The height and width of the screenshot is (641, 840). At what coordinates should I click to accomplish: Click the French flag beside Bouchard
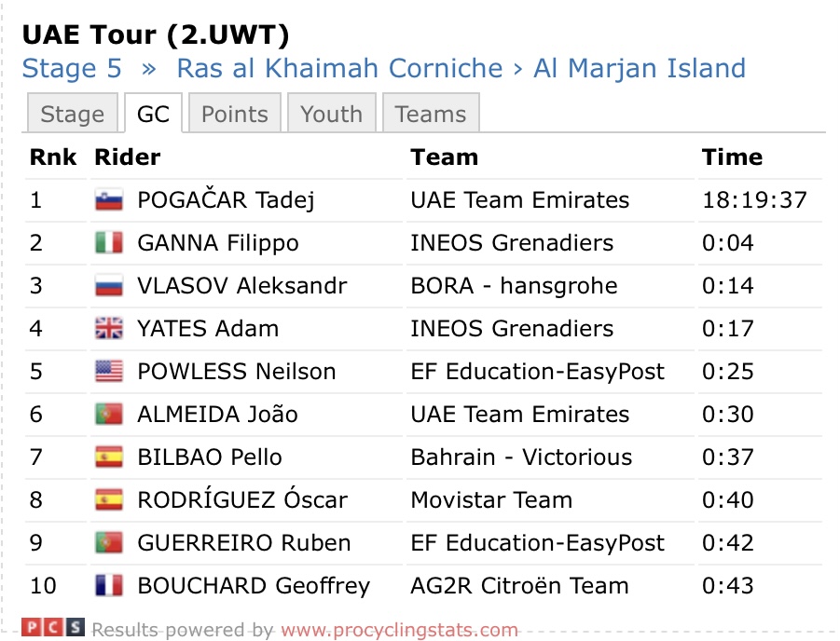coord(109,586)
